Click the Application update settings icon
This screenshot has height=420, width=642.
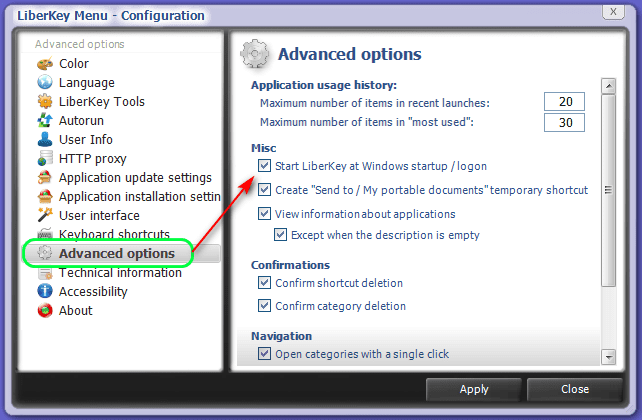pyautogui.click(x=45, y=177)
